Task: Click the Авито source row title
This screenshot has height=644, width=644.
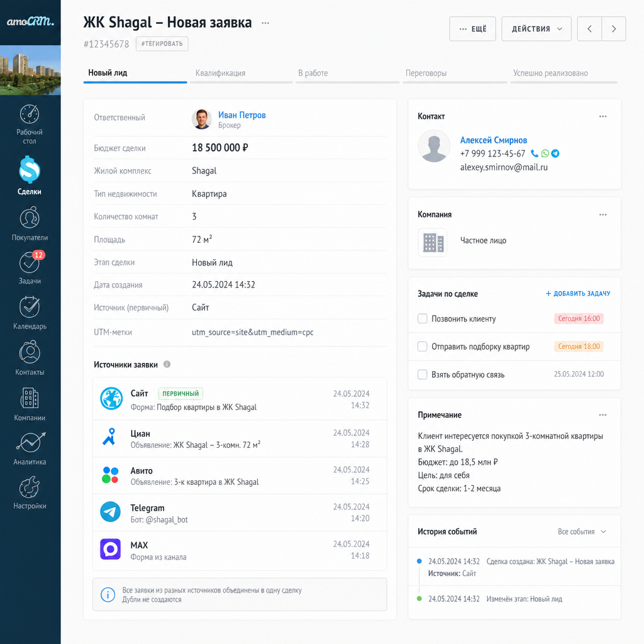Action: pos(142,470)
